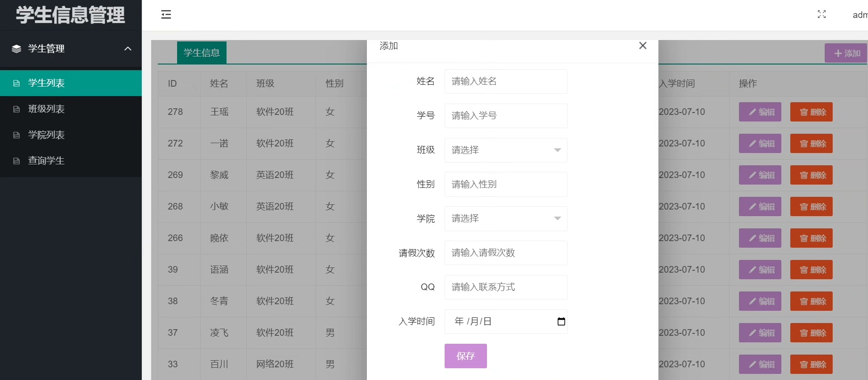Close the 添加 dialog with X

(x=642, y=46)
